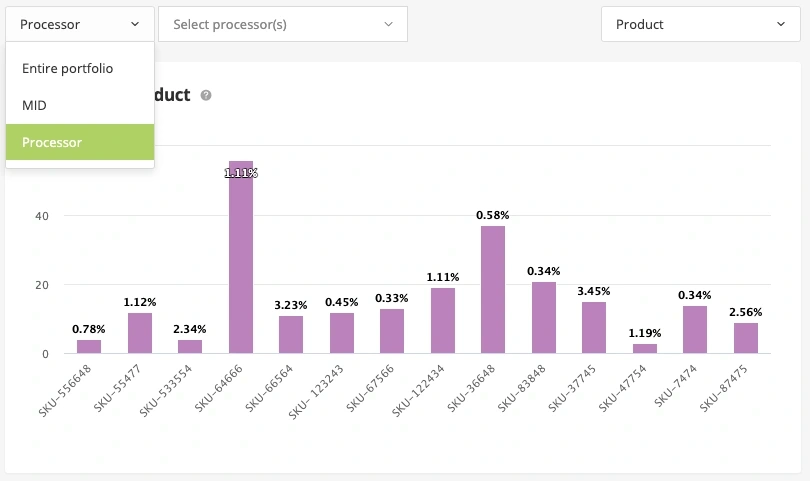Image resolution: width=810 pixels, height=481 pixels.
Task: Click the SKU-67566 bar
Action: pyautogui.click(x=392, y=331)
